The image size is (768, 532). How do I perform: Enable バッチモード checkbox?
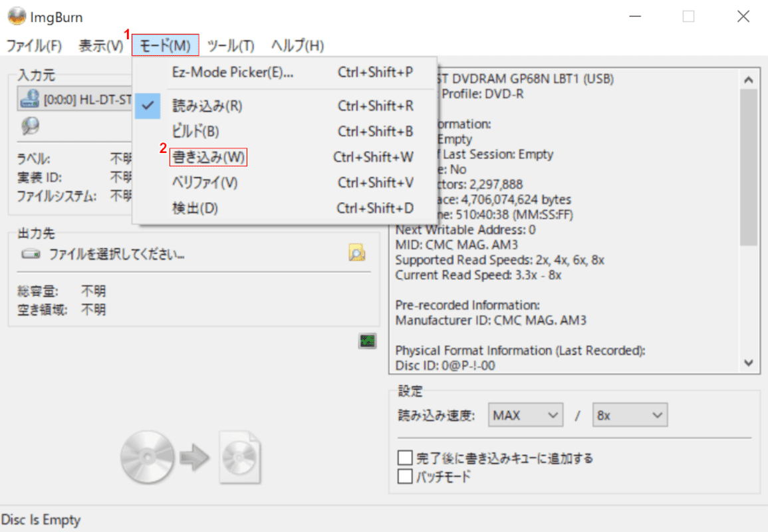pyautogui.click(x=405, y=476)
